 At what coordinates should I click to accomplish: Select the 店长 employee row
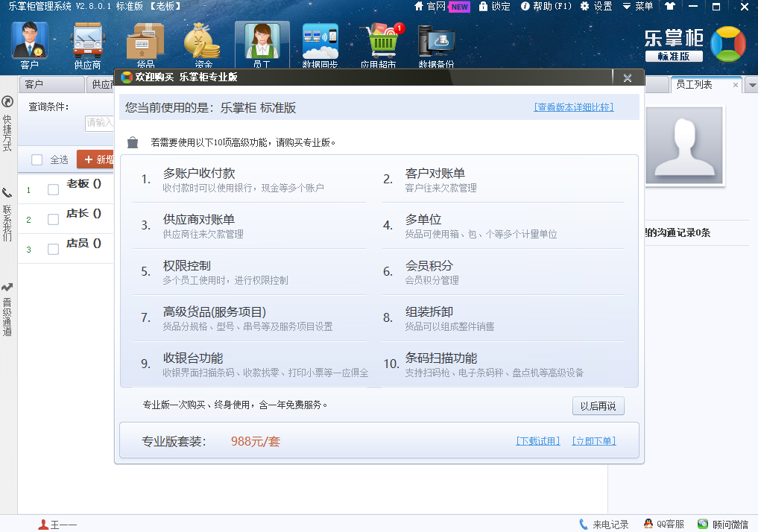coord(66,218)
